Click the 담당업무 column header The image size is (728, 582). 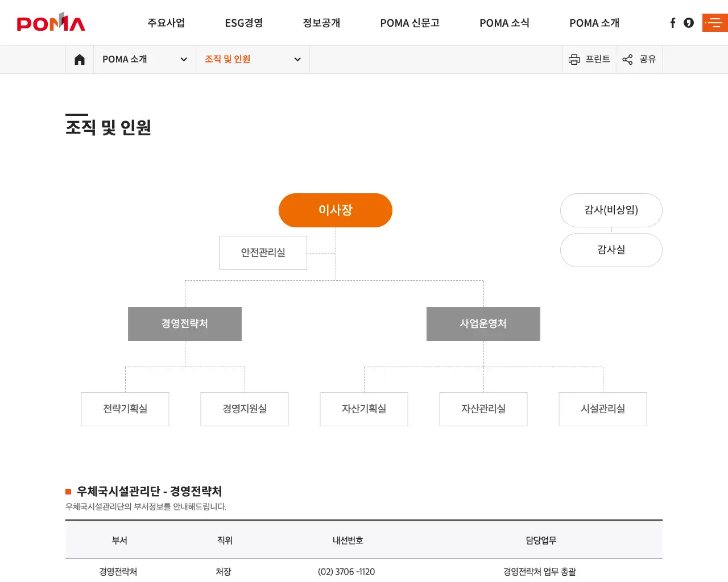click(x=541, y=541)
